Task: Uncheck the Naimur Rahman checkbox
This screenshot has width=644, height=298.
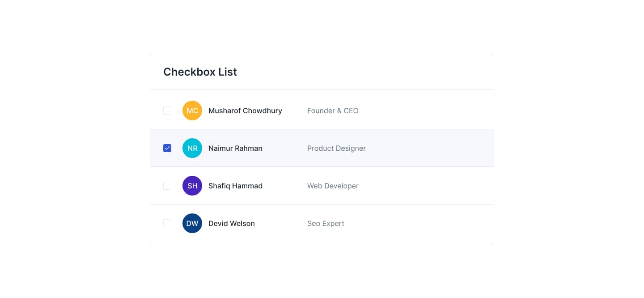Action: tap(167, 148)
